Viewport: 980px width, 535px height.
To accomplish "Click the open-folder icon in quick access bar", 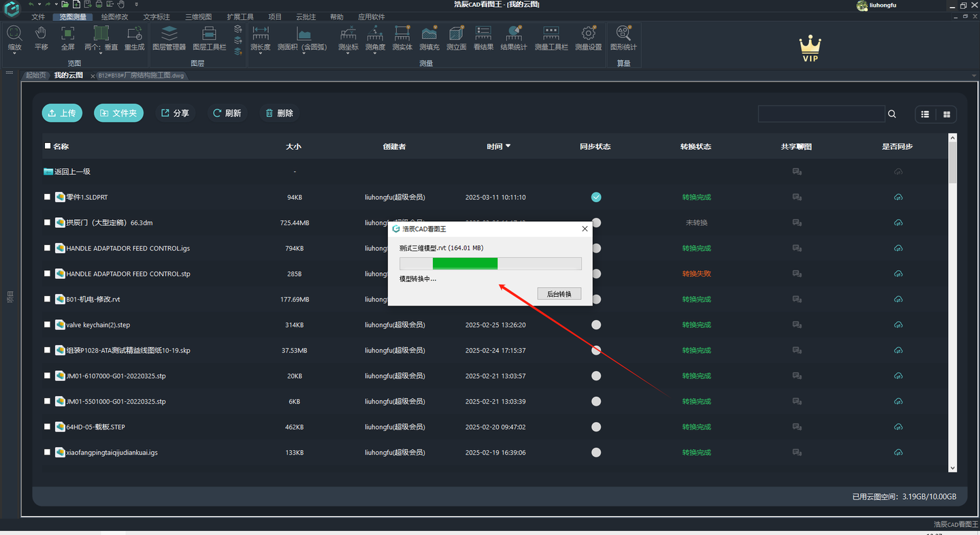I will click(x=65, y=4).
